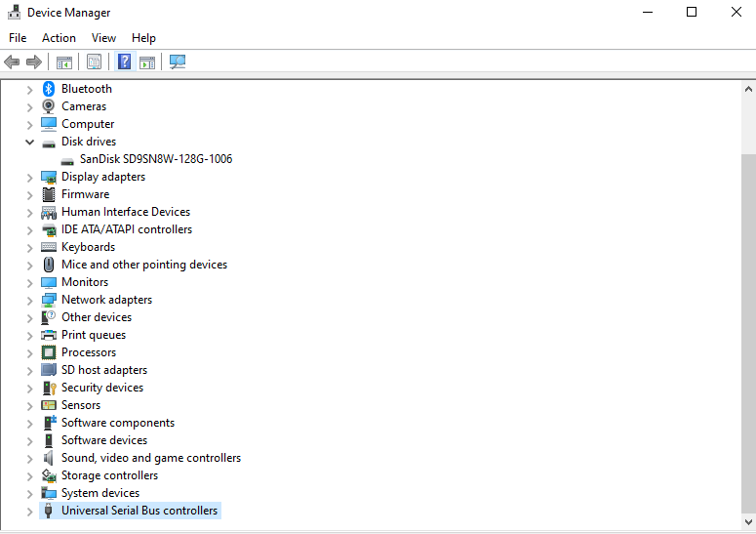This screenshot has height=534, width=756.
Task: Select the Sensors label
Action: tap(81, 405)
